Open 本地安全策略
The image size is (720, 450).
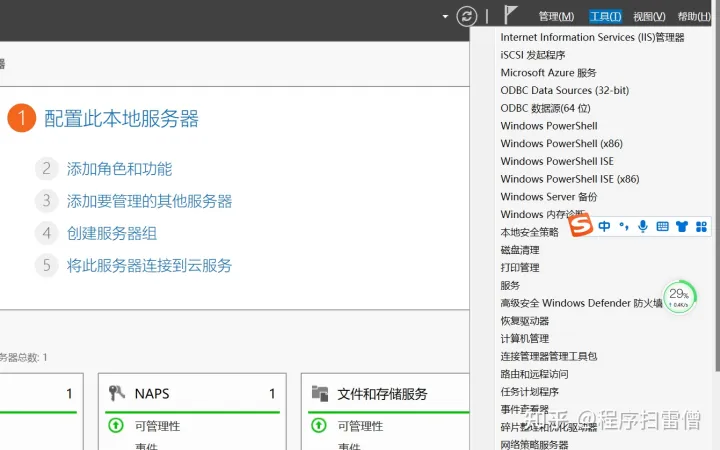[529, 232]
